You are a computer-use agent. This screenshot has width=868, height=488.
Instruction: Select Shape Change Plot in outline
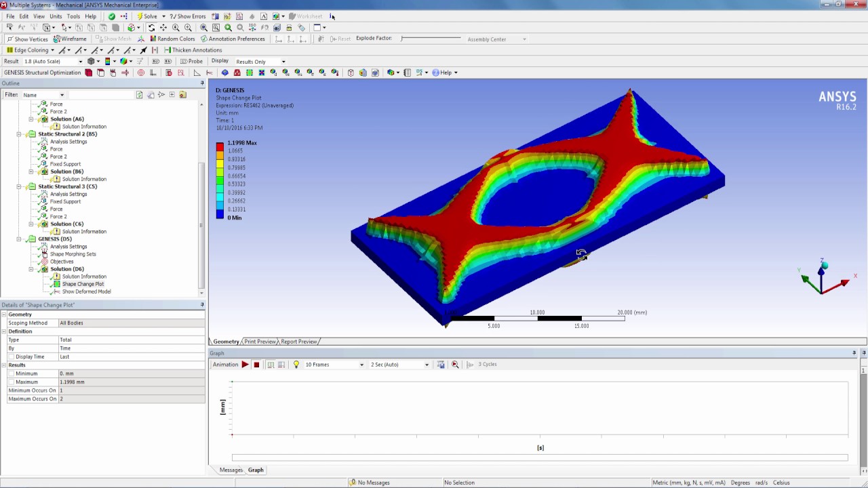(83, 284)
